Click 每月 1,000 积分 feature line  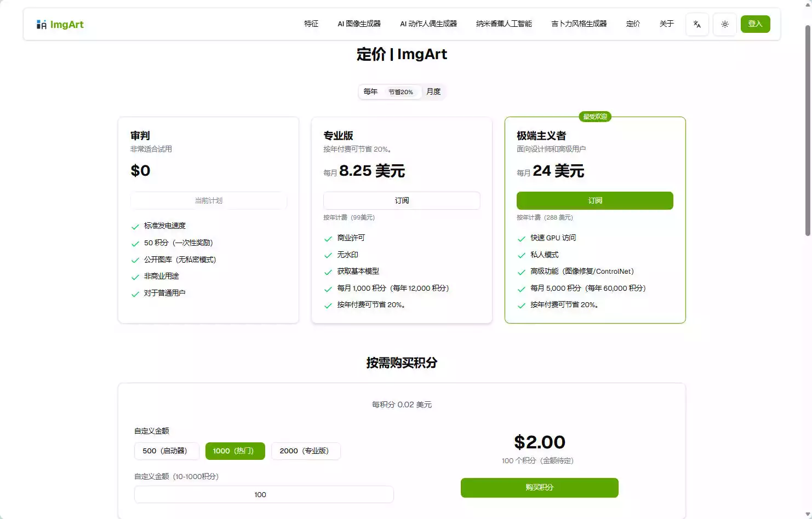click(x=393, y=288)
